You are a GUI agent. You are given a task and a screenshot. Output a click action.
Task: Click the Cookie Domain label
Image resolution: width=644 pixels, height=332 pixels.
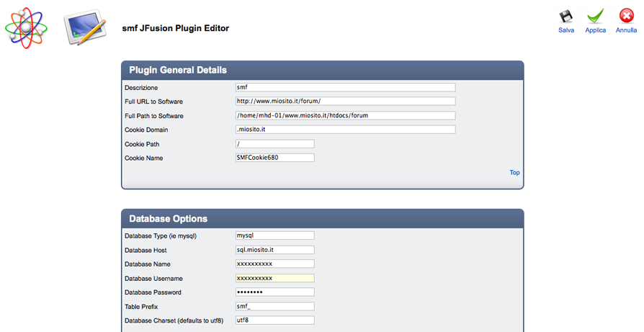[146, 130]
